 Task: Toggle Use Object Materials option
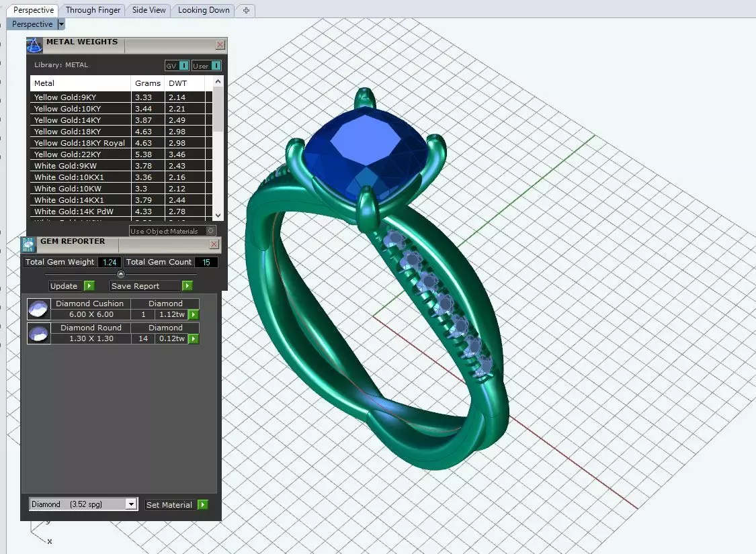tap(211, 231)
